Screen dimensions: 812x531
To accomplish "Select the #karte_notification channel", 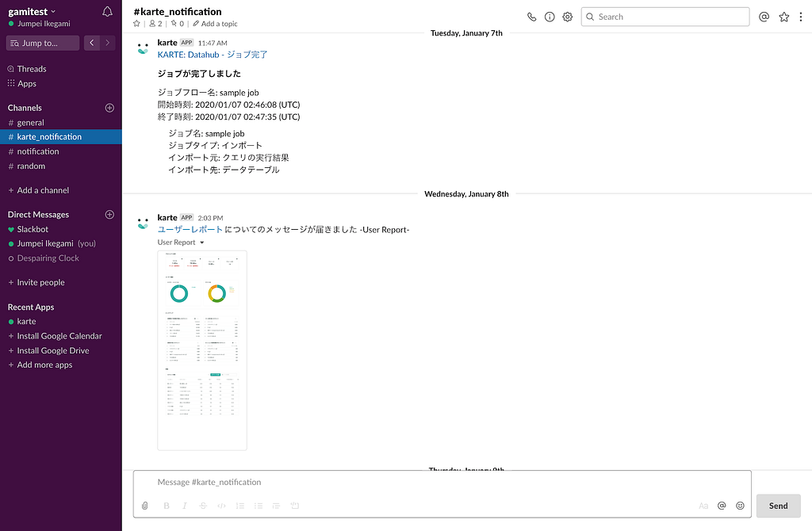I will pos(60,136).
